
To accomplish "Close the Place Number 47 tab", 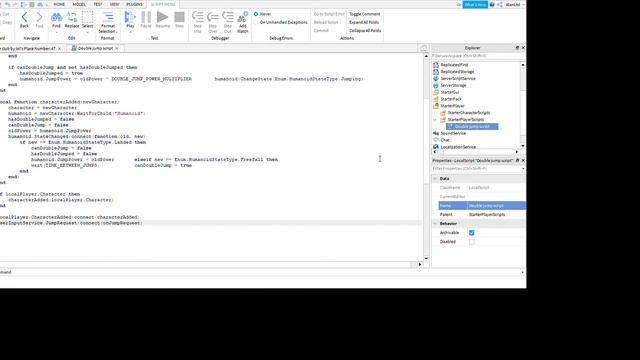I will pos(59,48).
